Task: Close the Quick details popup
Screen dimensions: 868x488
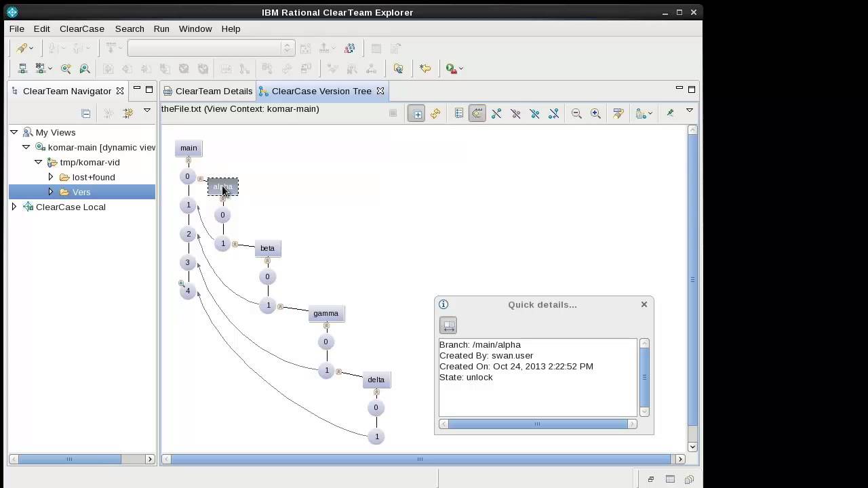Action: 644,304
